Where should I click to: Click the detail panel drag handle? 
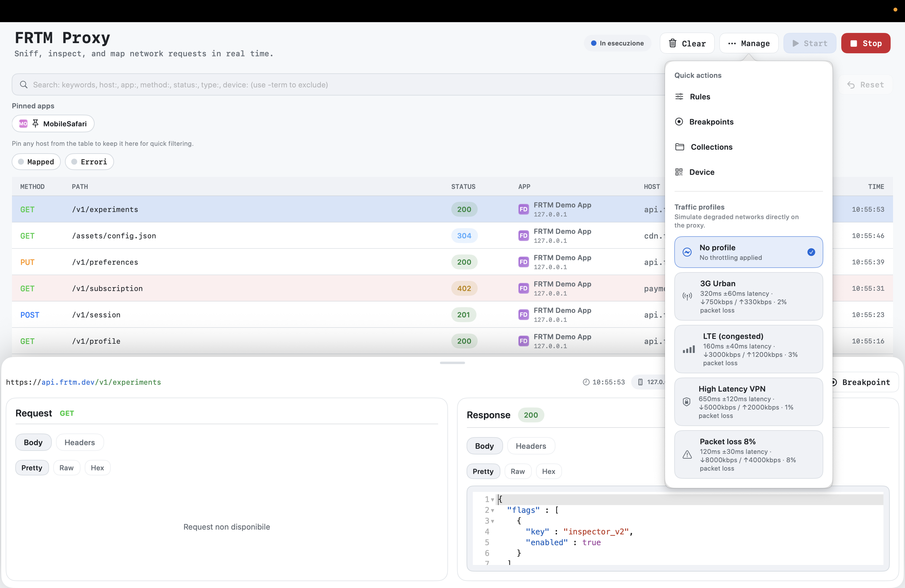tap(452, 363)
